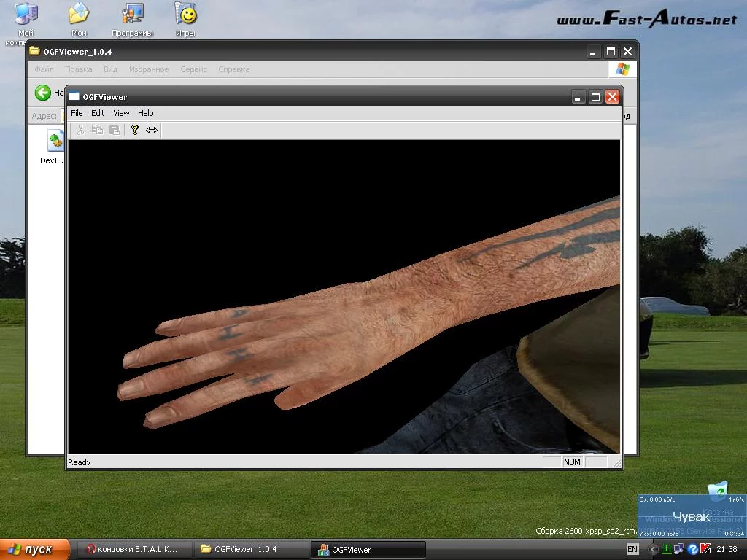
Task: Click the blue question mark tray icon
Action: coord(693,550)
